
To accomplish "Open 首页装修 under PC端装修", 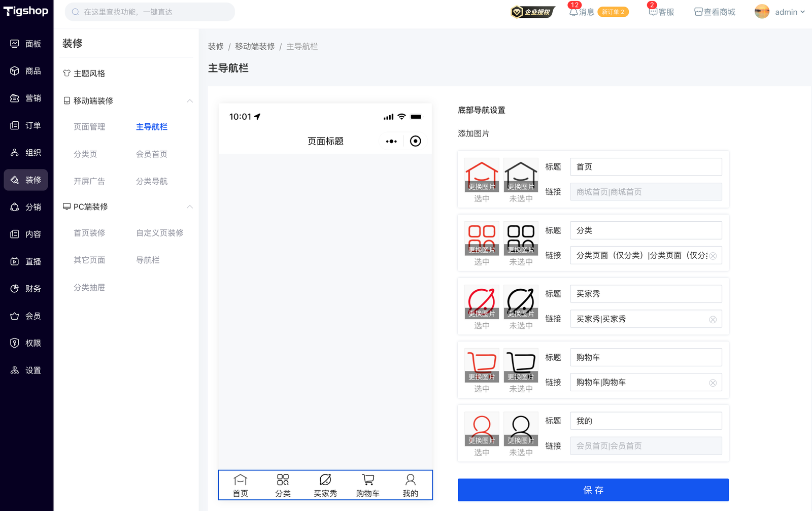I will tap(89, 233).
